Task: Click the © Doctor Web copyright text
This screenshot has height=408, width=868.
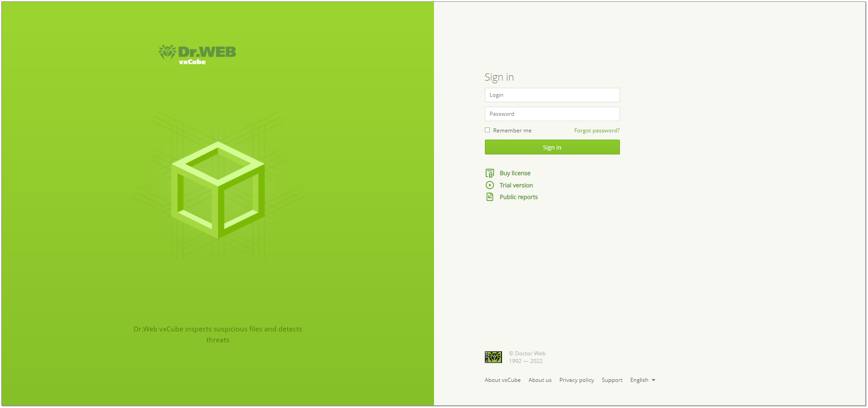Action: point(527,354)
